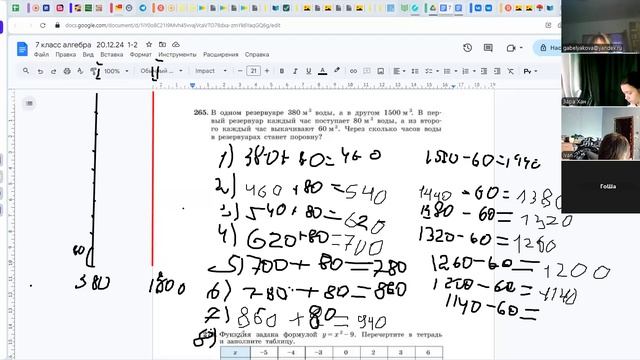Decrease paragraph indent
This screenshot has height=360, width=640.
click(484, 71)
